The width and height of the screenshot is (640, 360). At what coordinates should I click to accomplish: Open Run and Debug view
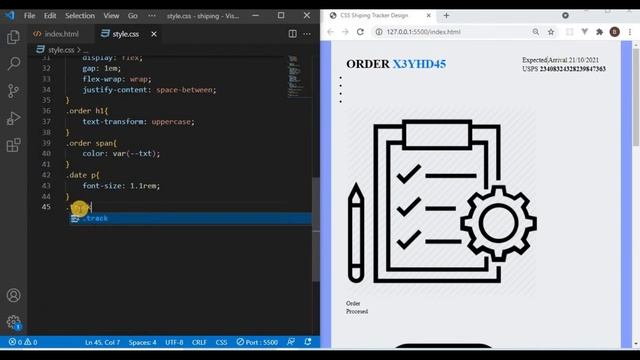coord(13,118)
